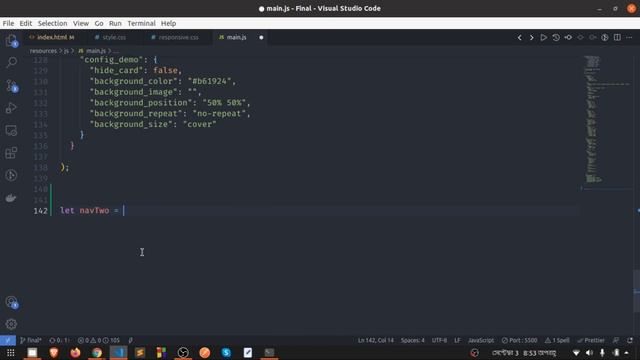
Task: Open file history clock icon in editor toolbar
Action: click(x=556, y=38)
